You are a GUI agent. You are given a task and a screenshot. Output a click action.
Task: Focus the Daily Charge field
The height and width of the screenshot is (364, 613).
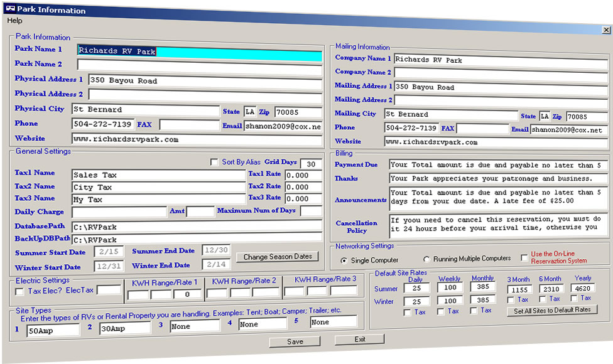pos(119,212)
